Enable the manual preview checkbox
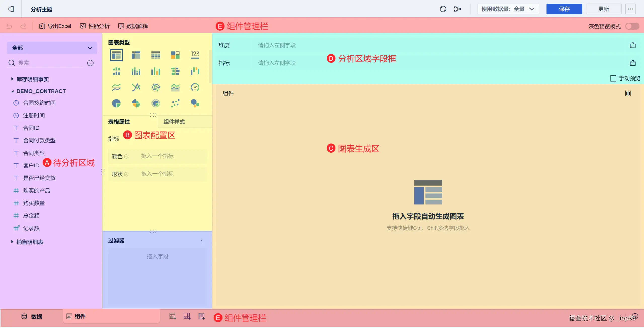The height and width of the screenshot is (330, 644). click(613, 78)
